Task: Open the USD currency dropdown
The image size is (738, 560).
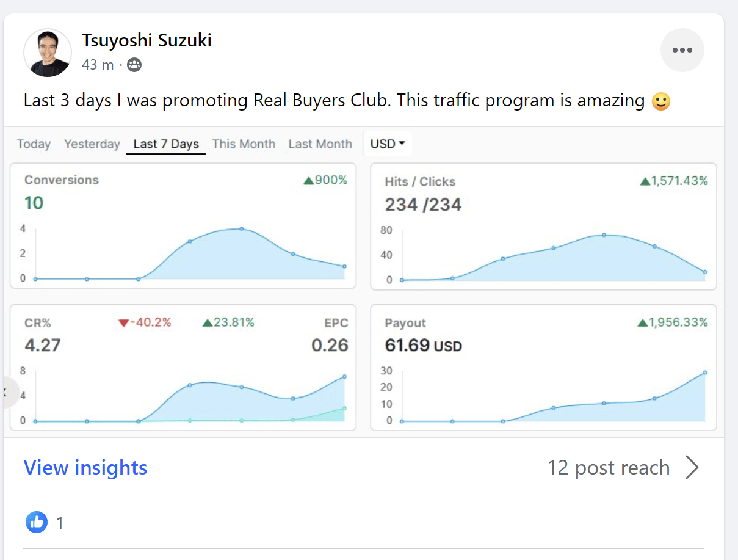Action: (388, 144)
